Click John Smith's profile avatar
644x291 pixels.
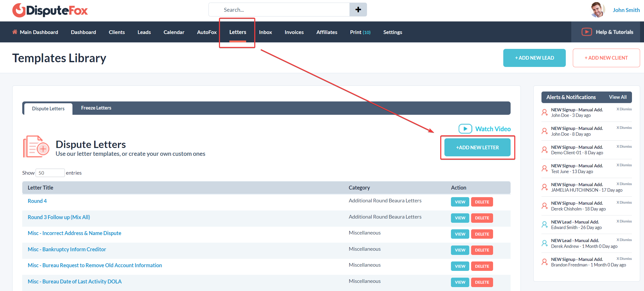598,10
